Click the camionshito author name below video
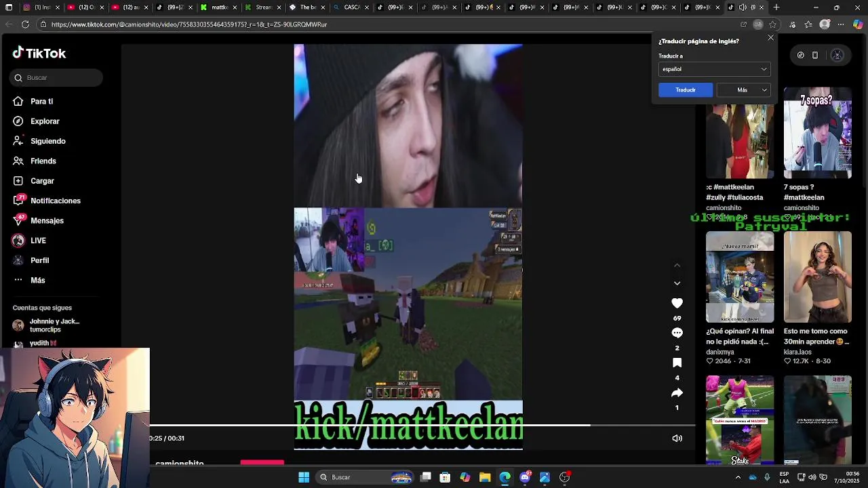The height and width of the screenshot is (488, 868). click(x=180, y=464)
